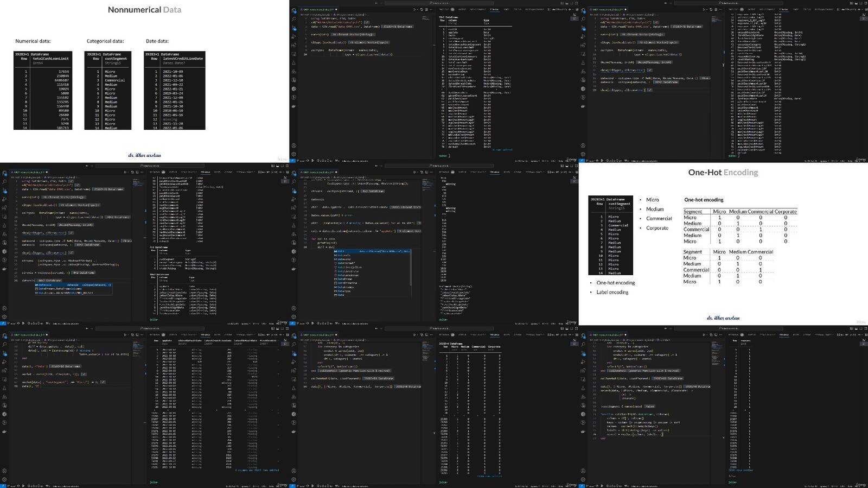Click Explorer icon in the 79x2 DataFrame frame
Screen dimensions: 868x488
click(293, 10)
